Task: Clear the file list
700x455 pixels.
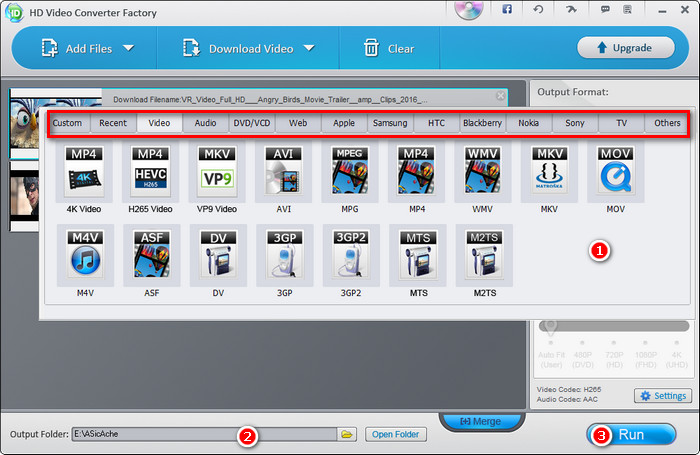Action: click(389, 48)
